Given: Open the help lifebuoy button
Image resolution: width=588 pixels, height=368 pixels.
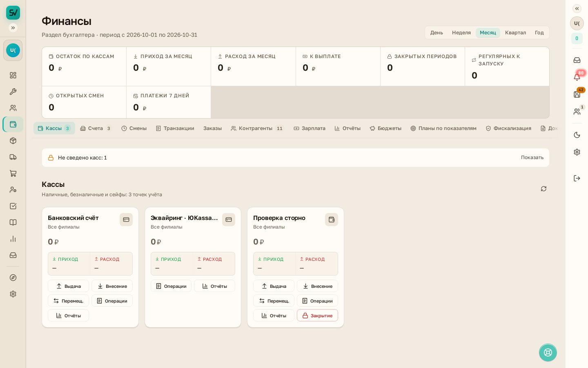Looking at the screenshot, I should point(548,352).
